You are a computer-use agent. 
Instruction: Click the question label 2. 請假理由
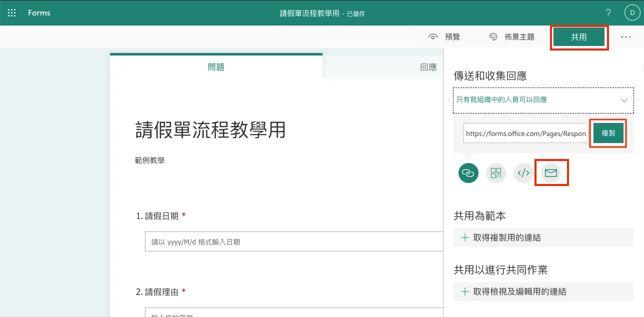click(157, 291)
